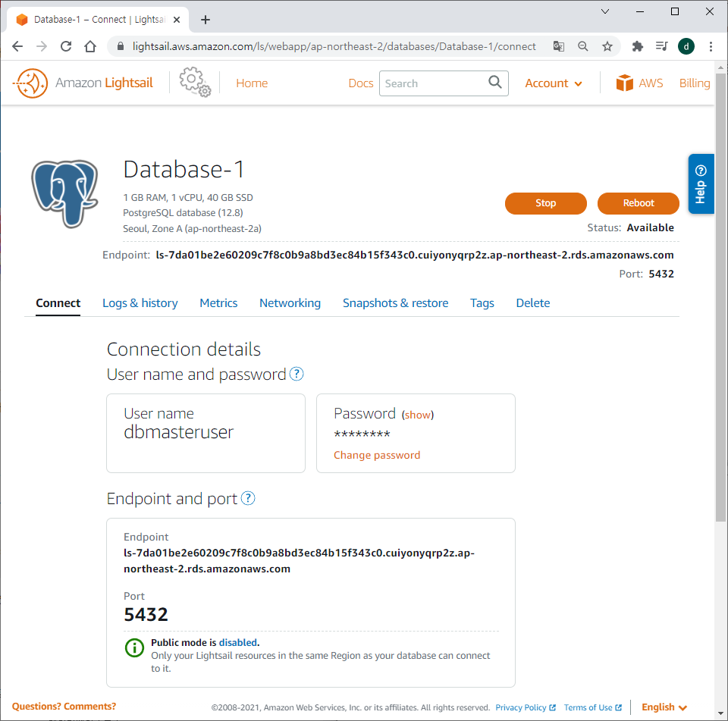Go back to the previous browser page
Screen dimensions: 728x721
17,46
